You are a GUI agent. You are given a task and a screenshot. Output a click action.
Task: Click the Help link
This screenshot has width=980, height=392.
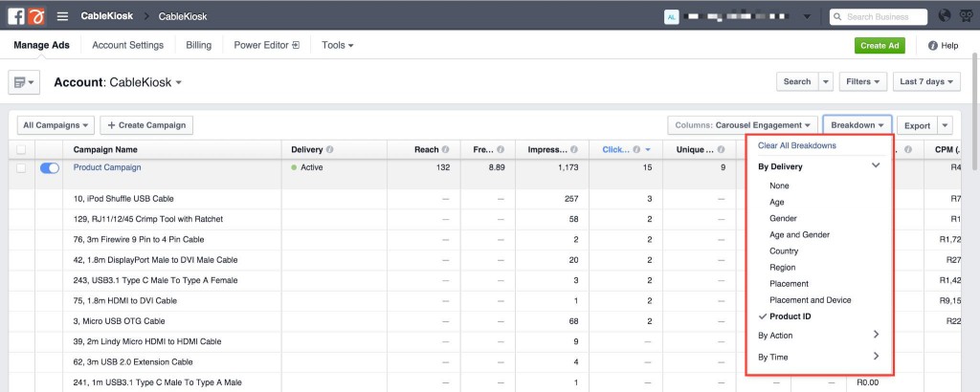[949, 46]
